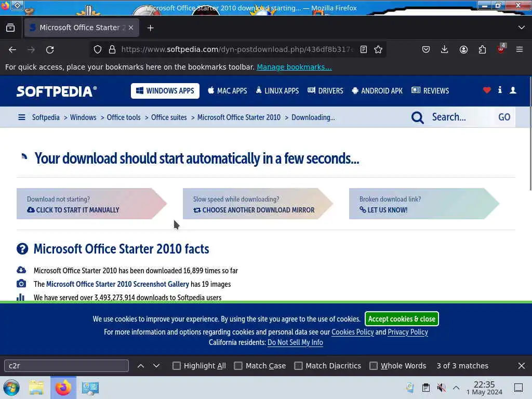
Task: Open the Cookies Policy link
Action: tap(353, 332)
